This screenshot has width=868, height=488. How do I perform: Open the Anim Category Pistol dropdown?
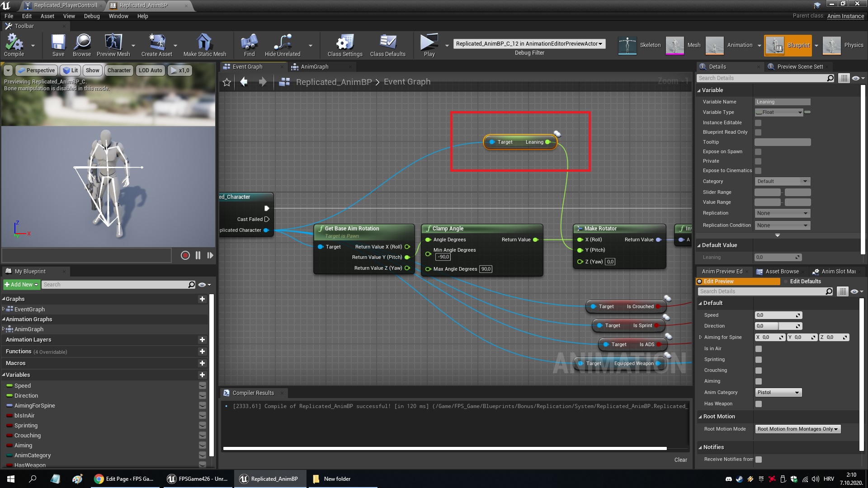[778, 392]
